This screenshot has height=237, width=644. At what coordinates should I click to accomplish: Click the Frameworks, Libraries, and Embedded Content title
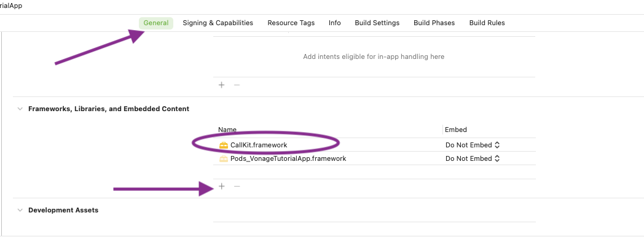(x=109, y=109)
